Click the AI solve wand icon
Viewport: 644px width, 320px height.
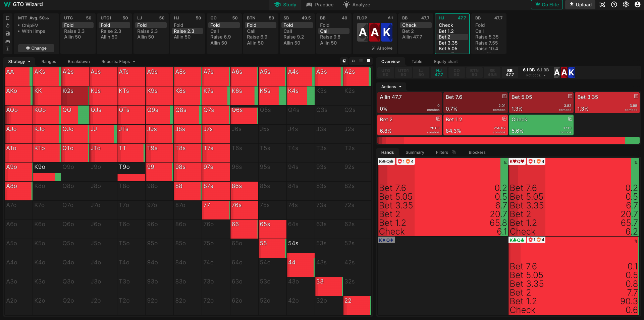coord(373,48)
